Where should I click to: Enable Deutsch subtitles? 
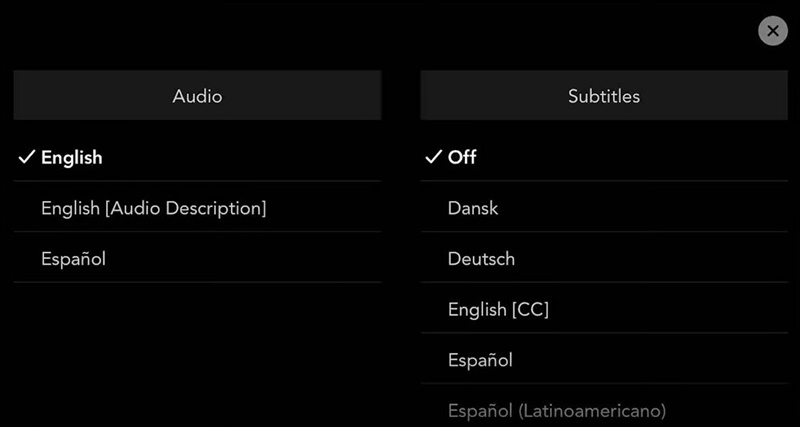(x=604, y=259)
